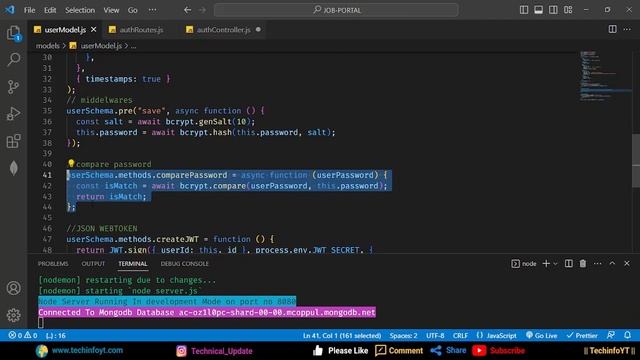
Task: Click Ln 41, Col 1 cursor position
Action: [342, 336]
